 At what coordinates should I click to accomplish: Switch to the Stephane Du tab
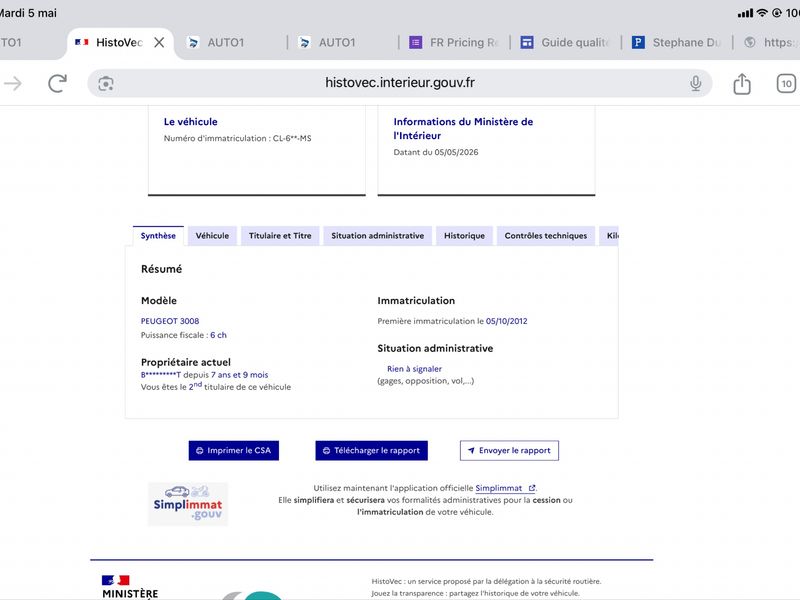coord(676,42)
